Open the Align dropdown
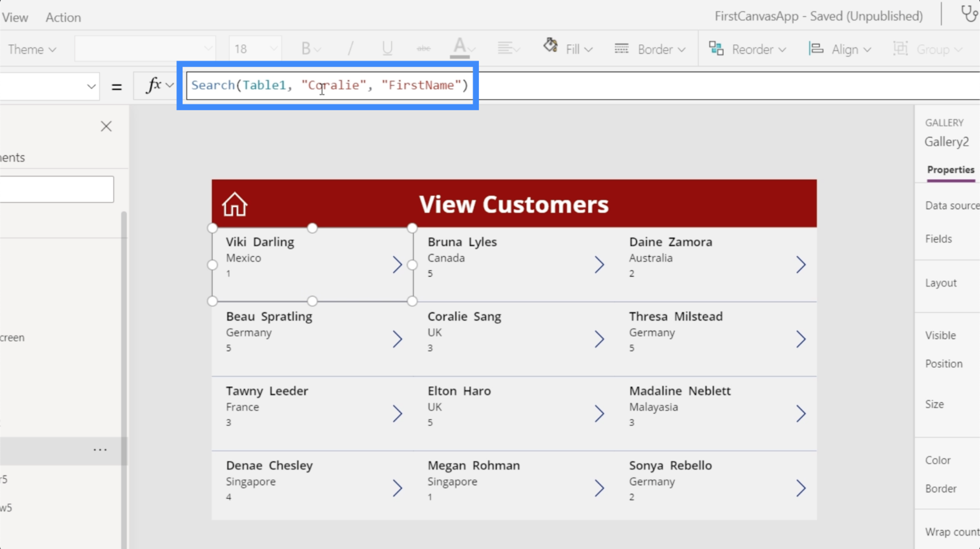 click(840, 49)
